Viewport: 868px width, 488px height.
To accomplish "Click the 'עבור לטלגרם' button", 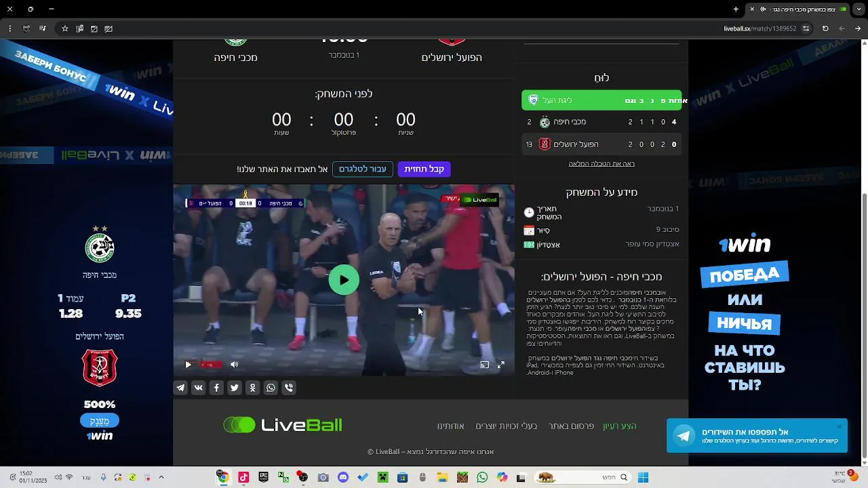I will [363, 169].
